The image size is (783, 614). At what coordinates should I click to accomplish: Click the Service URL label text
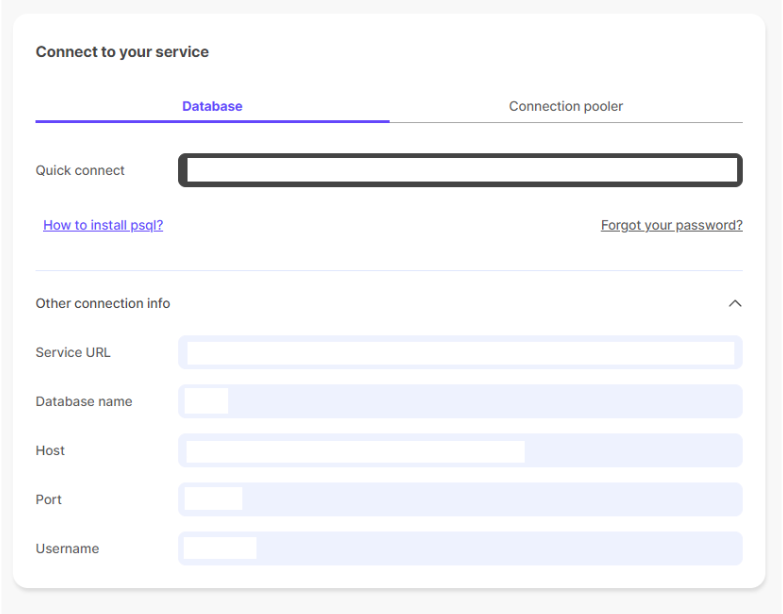tap(73, 352)
